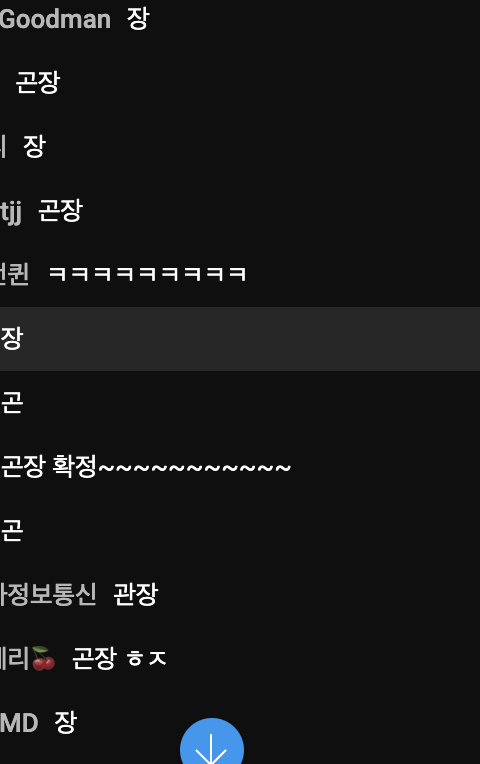Open the Goodman username profile
The image size is (480, 764).
(x=55, y=19)
